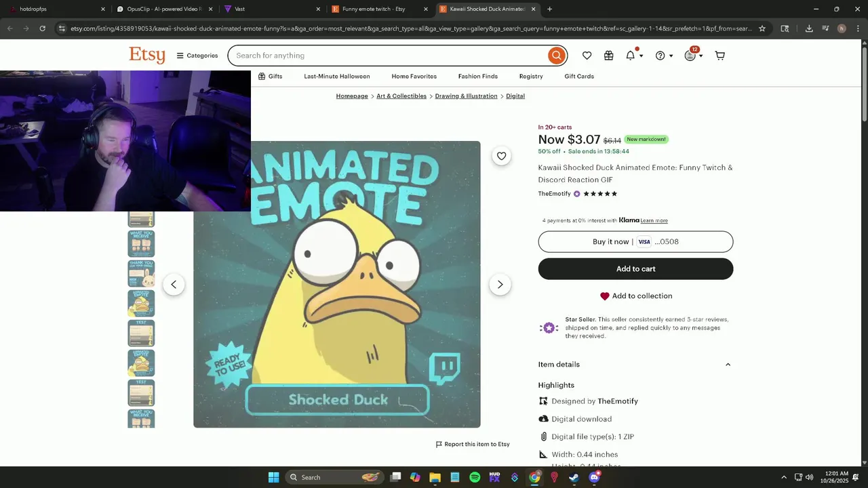Open Spotify from taskbar

pyautogui.click(x=475, y=477)
